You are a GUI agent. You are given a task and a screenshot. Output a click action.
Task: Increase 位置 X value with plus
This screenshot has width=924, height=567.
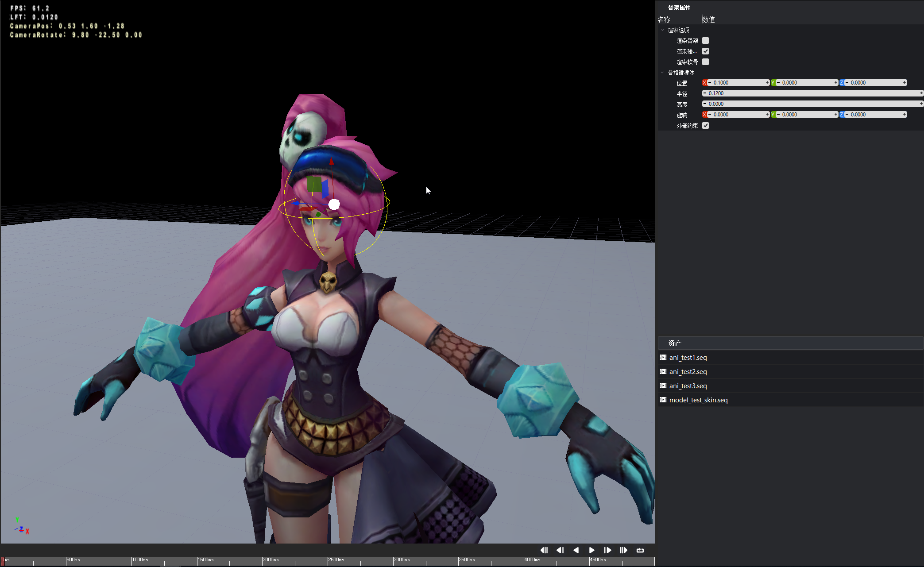coord(767,83)
